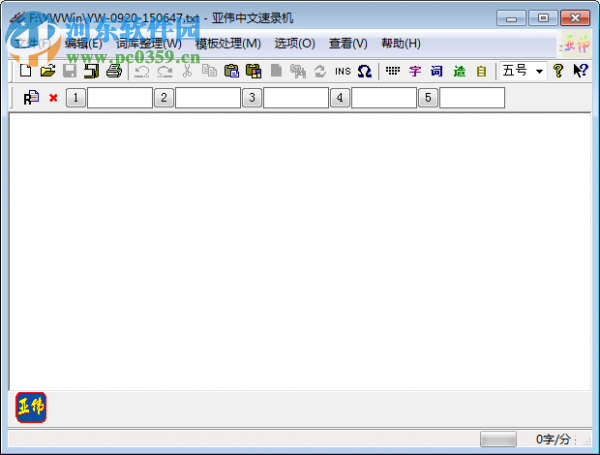
Task: Open the 编辑(E) menu
Action: [83, 44]
